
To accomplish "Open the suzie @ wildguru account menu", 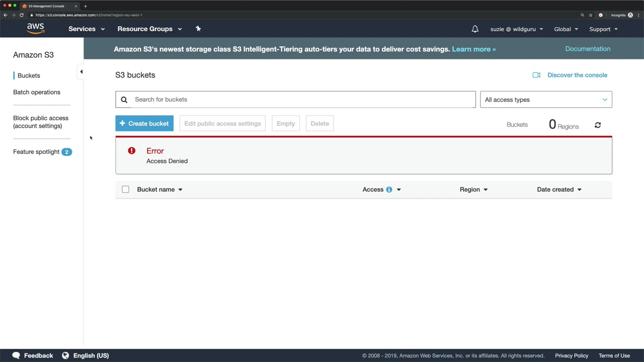I will click(517, 29).
